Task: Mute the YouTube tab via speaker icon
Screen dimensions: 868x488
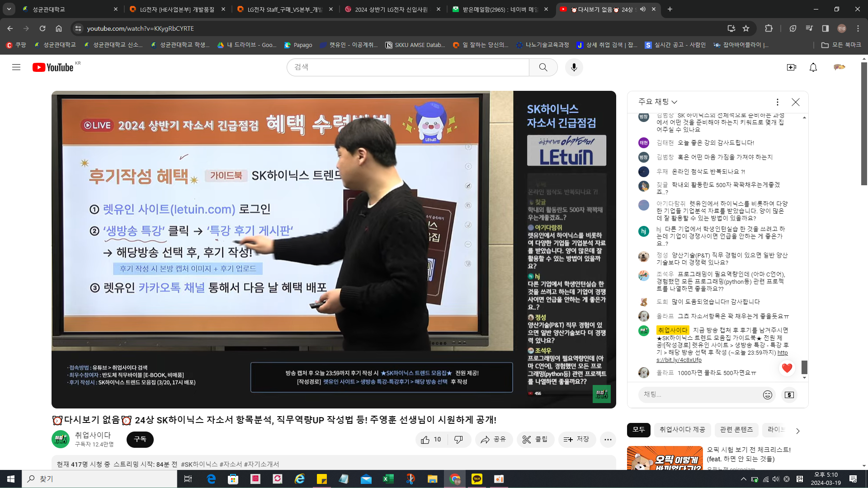Action: coord(643,9)
